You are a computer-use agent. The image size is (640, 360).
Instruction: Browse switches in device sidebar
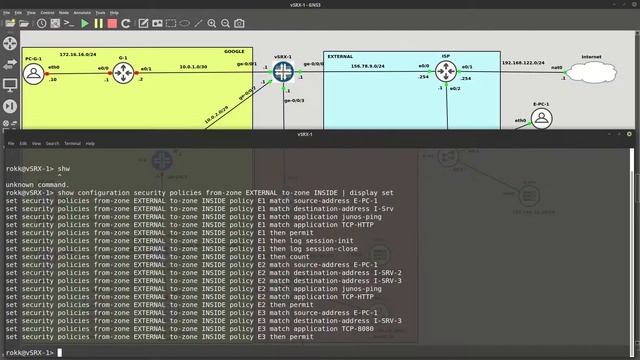(x=10, y=64)
